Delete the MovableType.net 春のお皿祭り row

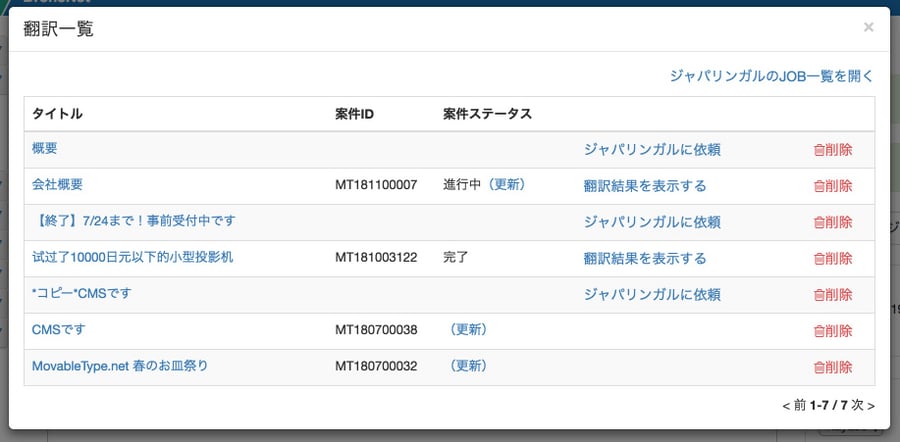click(x=833, y=367)
